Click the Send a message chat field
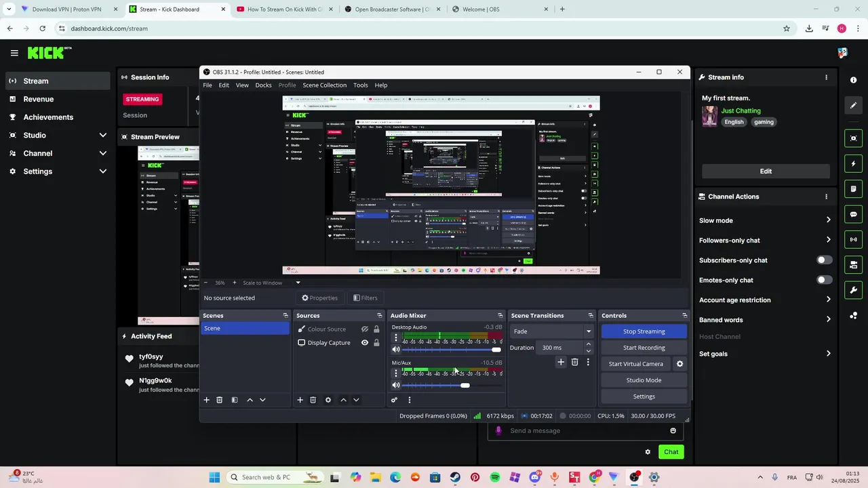 [586, 430]
